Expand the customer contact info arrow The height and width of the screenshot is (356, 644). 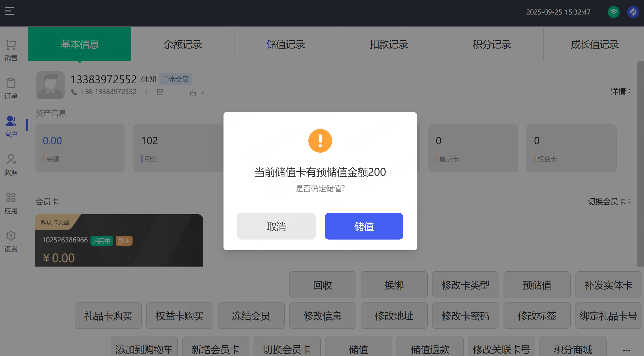203,92
